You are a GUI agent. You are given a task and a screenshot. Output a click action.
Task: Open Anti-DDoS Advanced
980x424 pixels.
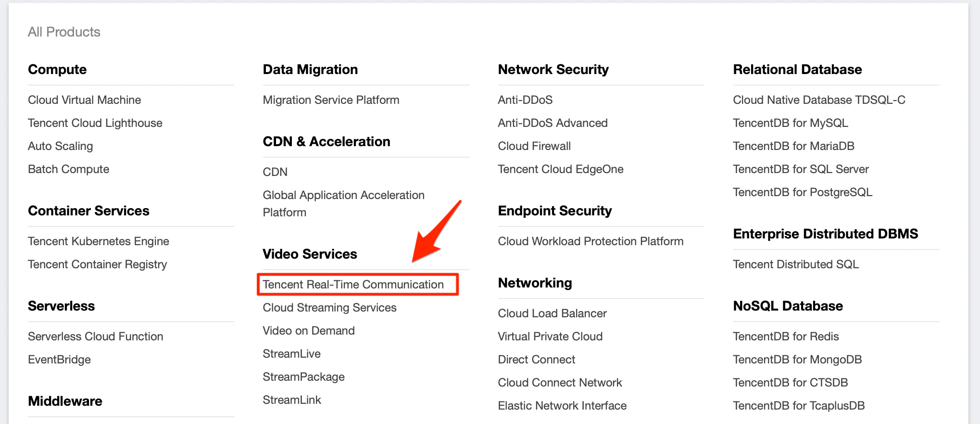553,123
